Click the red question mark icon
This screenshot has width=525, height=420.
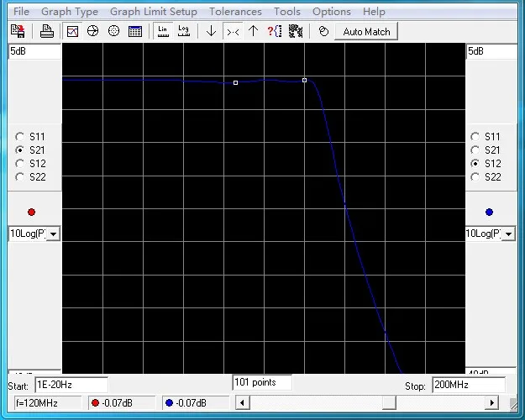275,31
